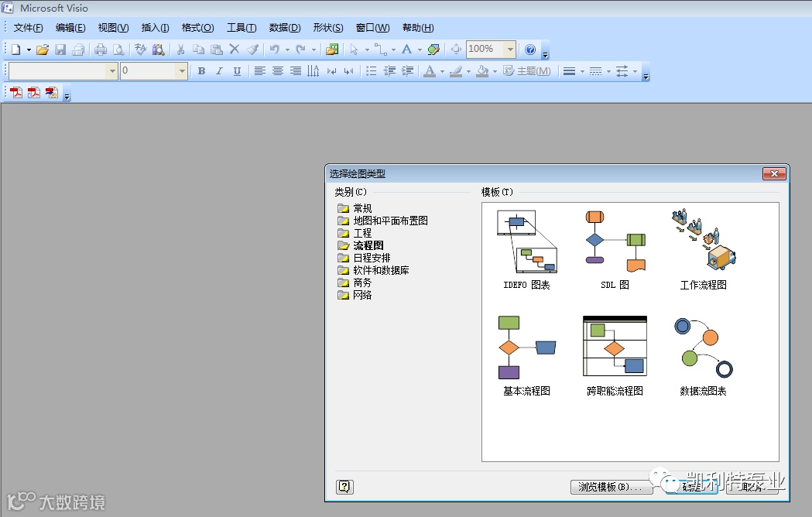Click the blue Help question mark icon
Image resolution: width=812 pixels, height=517 pixels.
(x=529, y=50)
